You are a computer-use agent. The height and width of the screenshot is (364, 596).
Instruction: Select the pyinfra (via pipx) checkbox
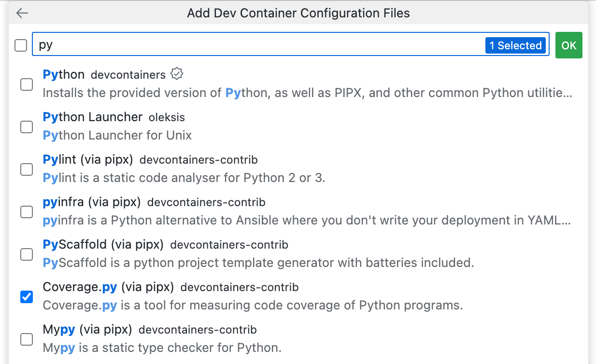(x=27, y=212)
